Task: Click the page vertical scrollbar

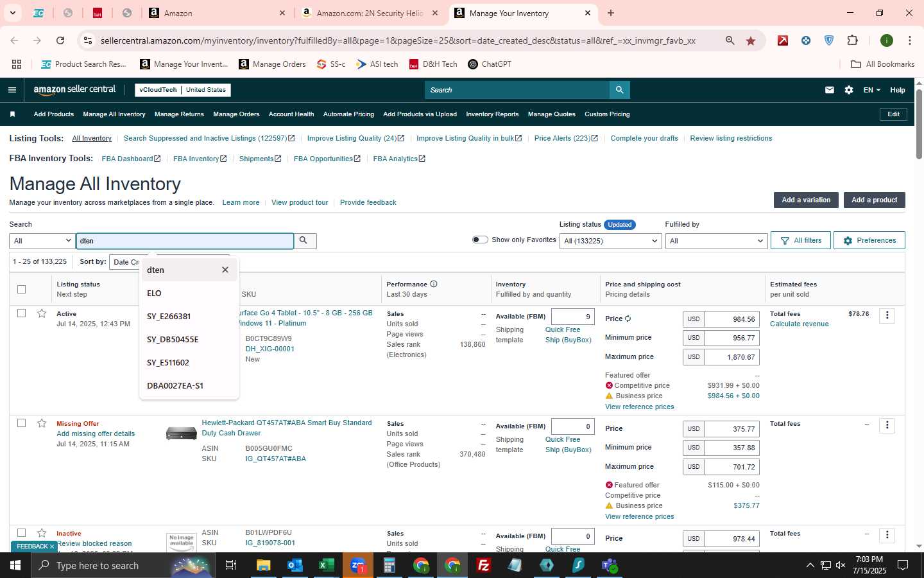Action: 919,125
